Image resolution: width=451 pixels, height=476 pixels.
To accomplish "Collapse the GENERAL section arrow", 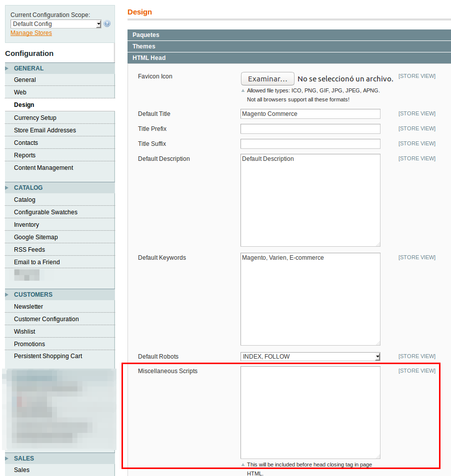I will coord(7,68).
